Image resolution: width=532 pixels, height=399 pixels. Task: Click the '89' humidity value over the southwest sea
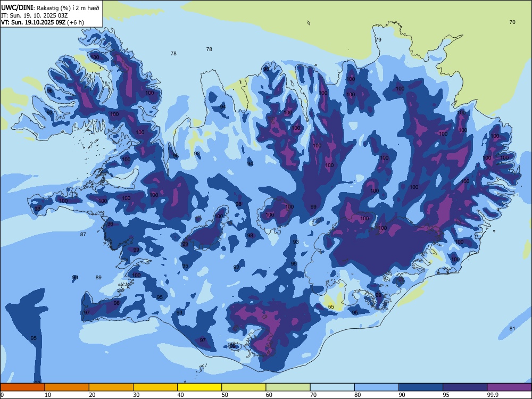98,278
